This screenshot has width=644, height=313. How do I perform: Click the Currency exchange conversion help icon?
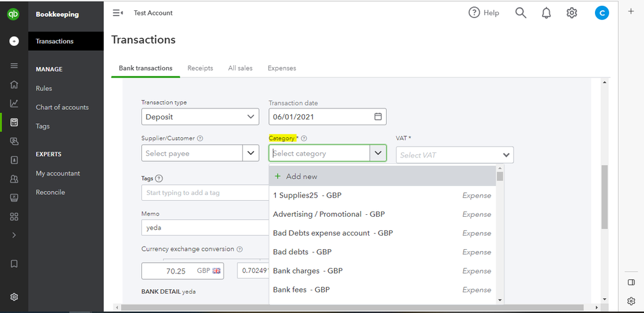pos(240,249)
